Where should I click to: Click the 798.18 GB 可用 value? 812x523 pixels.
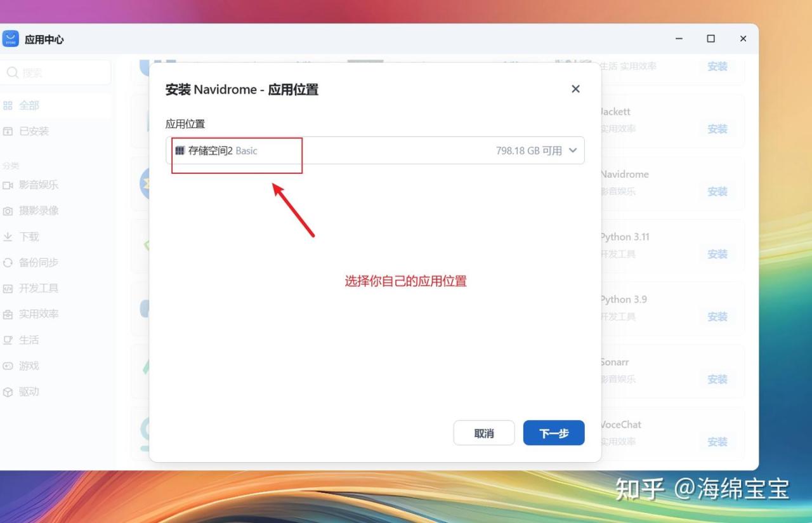(529, 151)
